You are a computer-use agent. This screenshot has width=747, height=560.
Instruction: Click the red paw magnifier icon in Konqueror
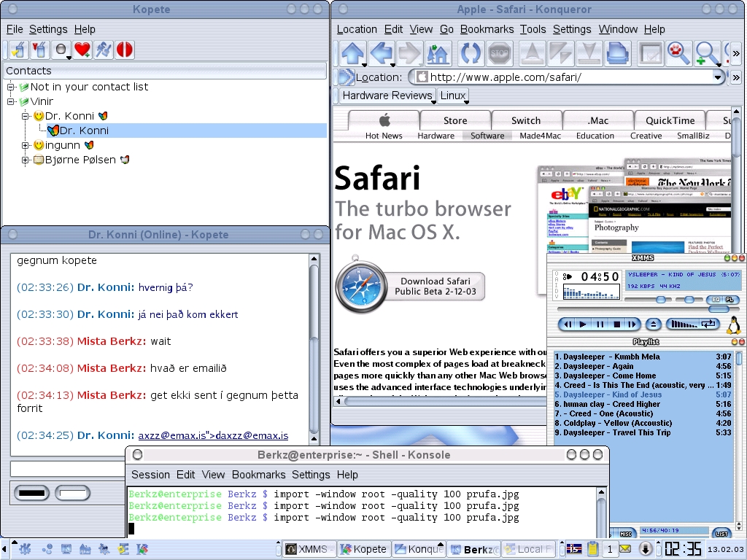tap(678, 52)
